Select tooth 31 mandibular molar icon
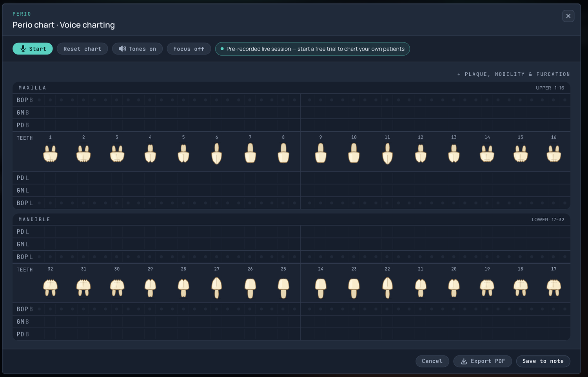588x377 pixels. (83, 288)
